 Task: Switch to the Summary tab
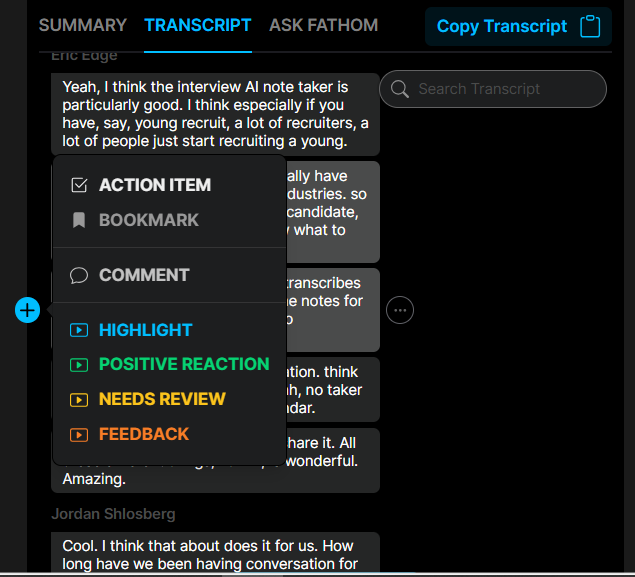[83, 25]
